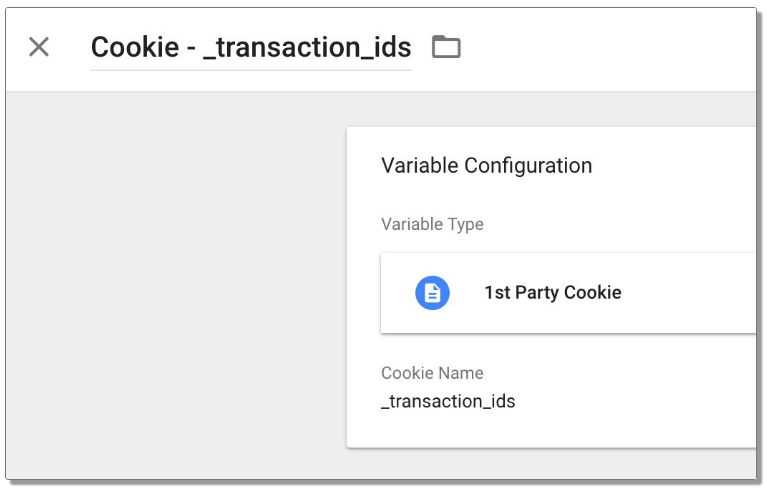Click the "Variable Type" label
Screen dimensions: 767x490
click(x=432, y=224)
